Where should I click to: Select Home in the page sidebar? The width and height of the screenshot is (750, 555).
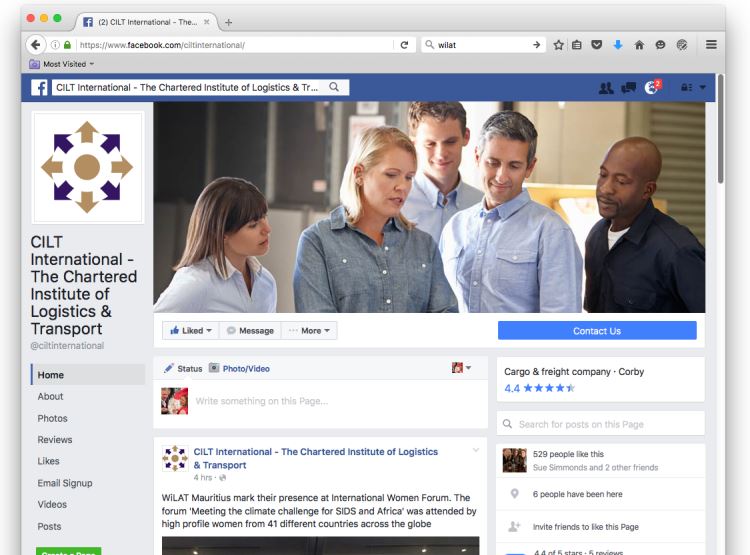point(88,375)
